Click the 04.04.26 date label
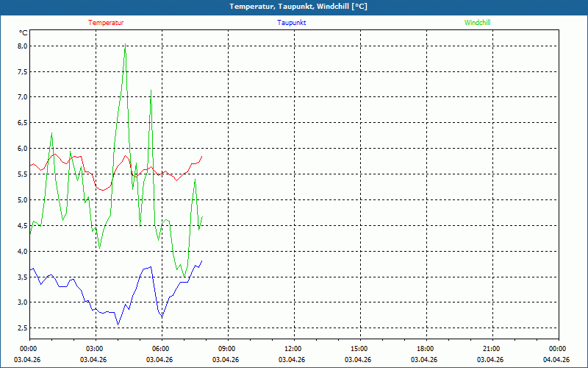 [556, 360]
